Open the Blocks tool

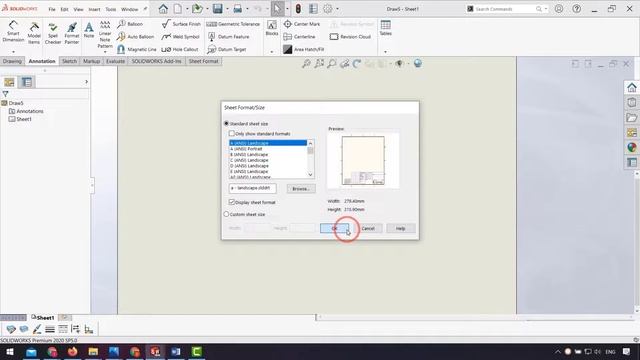pyautogui.click(x=272, y=28)
